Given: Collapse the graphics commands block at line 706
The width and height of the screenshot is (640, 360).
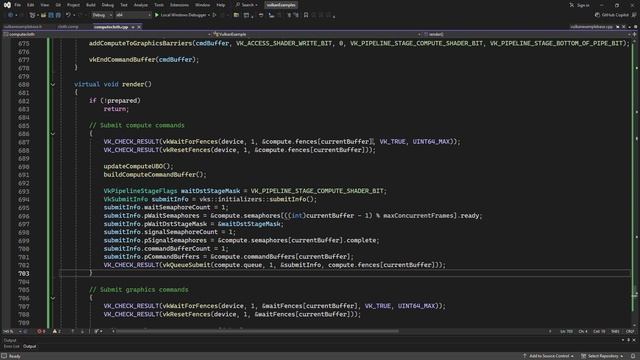Looking at the screenshot, I should (53, 298).
